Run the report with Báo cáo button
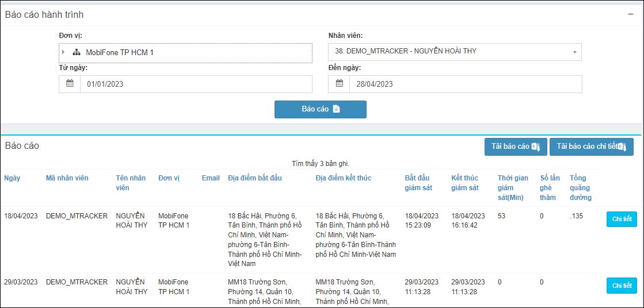The width and height of the screenshot is (644, 308). tap(321, 110)
